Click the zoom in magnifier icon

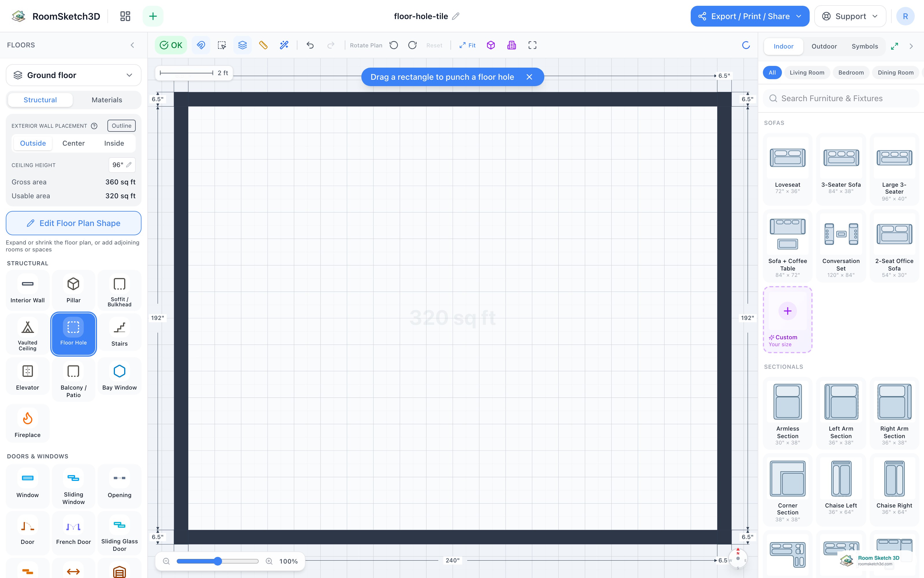click(x=269, y=561)
